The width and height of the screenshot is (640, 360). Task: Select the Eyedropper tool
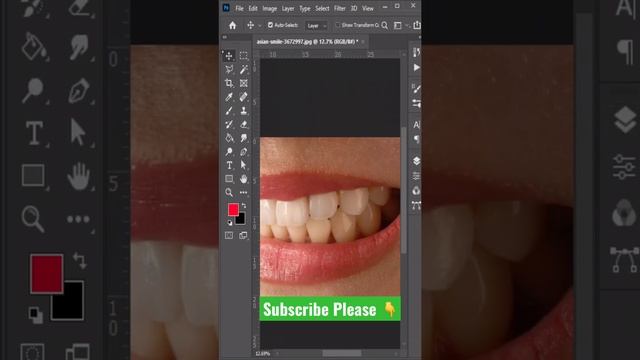pos(229,97)
